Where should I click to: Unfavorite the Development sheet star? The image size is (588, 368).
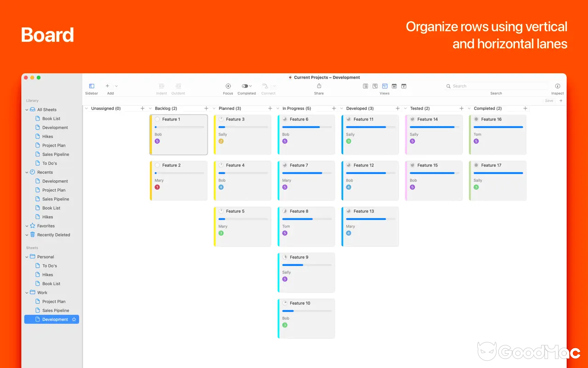73,319
